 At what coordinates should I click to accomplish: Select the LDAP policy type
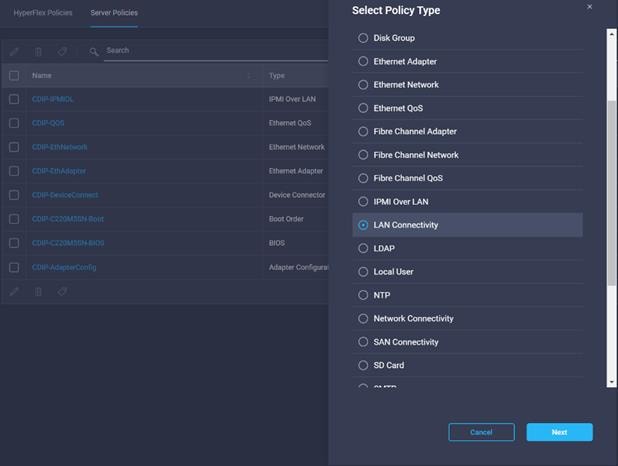pos(363,248)
